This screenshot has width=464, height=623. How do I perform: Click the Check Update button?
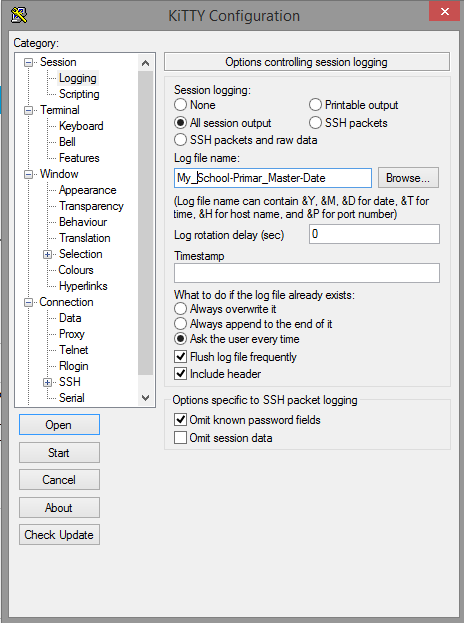pos(59,534)
